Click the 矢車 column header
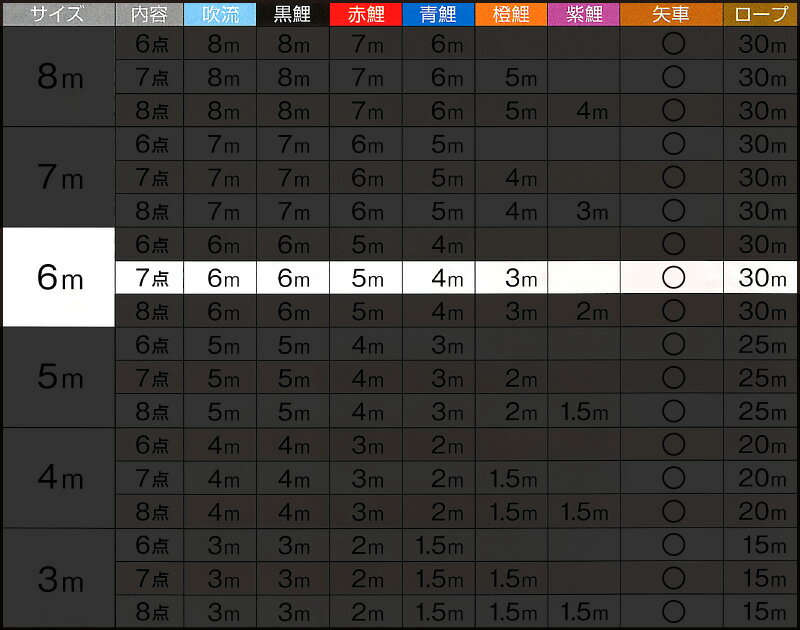 671,14
